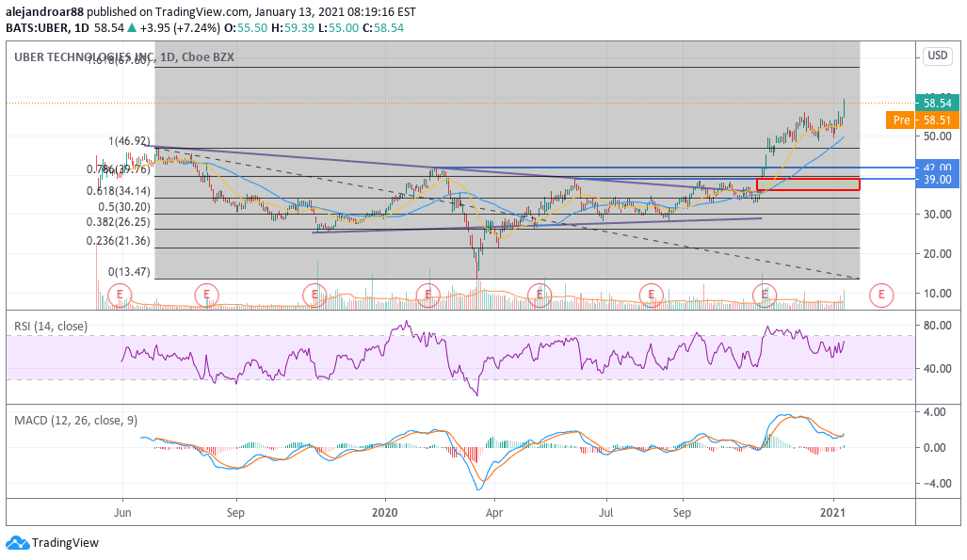Click the August 2020 earnings E marker
Screen dimensions: 967x560
[x=651, y=295]
